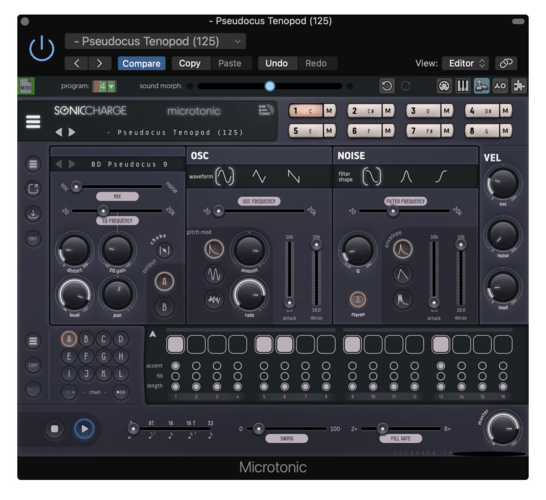Select pattern L
Image resolution: width=546 pixels, height=500 pixels.
[120, 374]
